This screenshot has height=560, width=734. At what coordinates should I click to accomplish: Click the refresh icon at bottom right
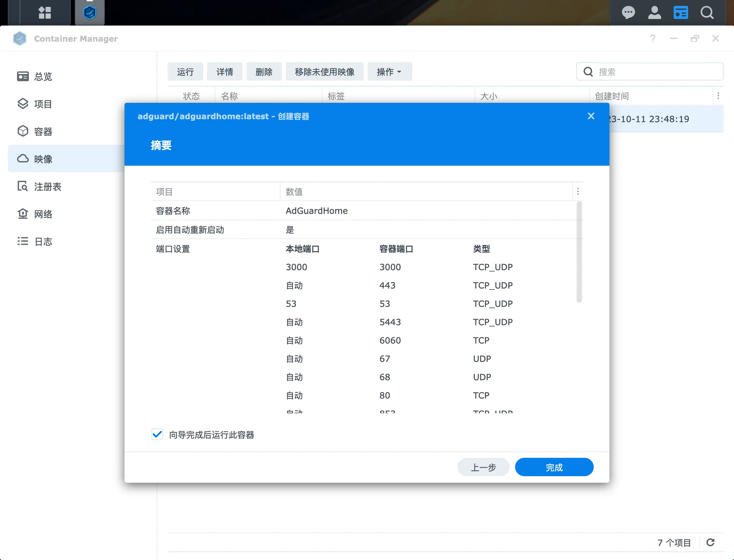coord(710,542)
